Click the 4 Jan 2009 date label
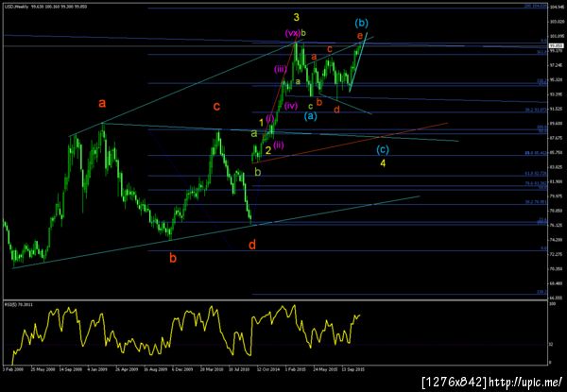The image size is (567, 392). pyautogui.click(x=99, y=370)
